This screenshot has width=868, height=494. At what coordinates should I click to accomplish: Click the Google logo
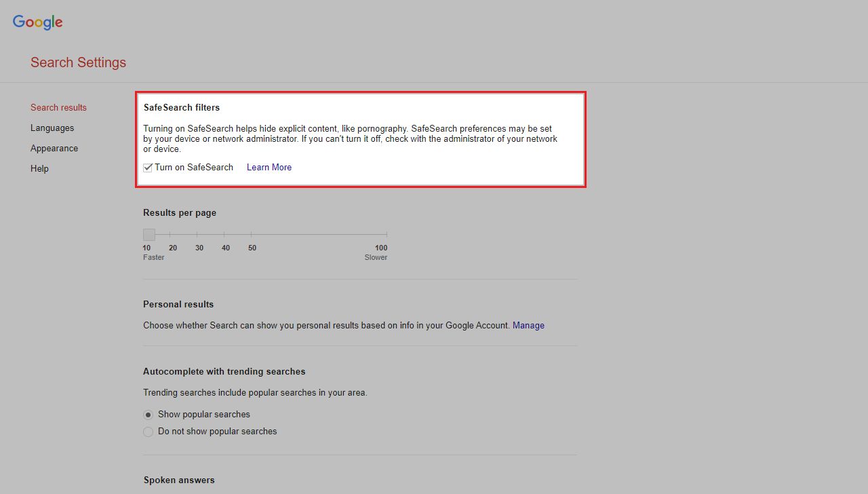click(38, 22)
